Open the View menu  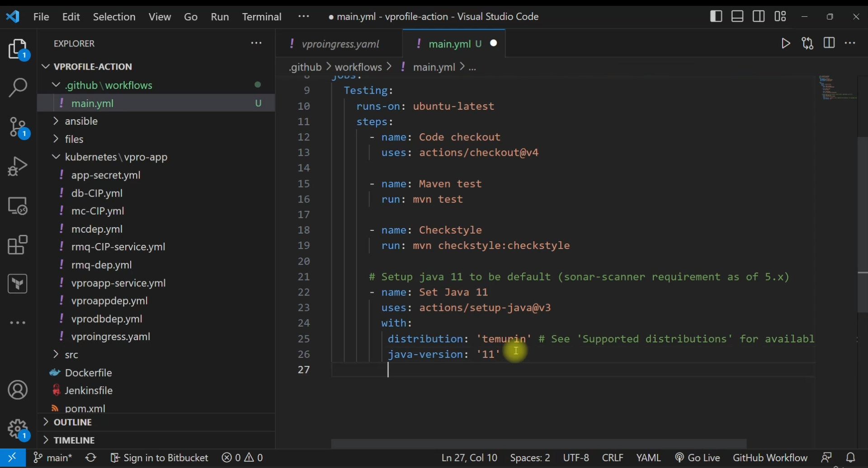160,17
